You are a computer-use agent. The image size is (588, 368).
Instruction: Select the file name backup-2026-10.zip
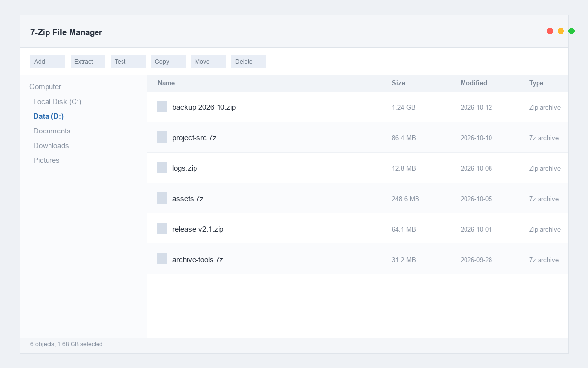pos(204,107)
